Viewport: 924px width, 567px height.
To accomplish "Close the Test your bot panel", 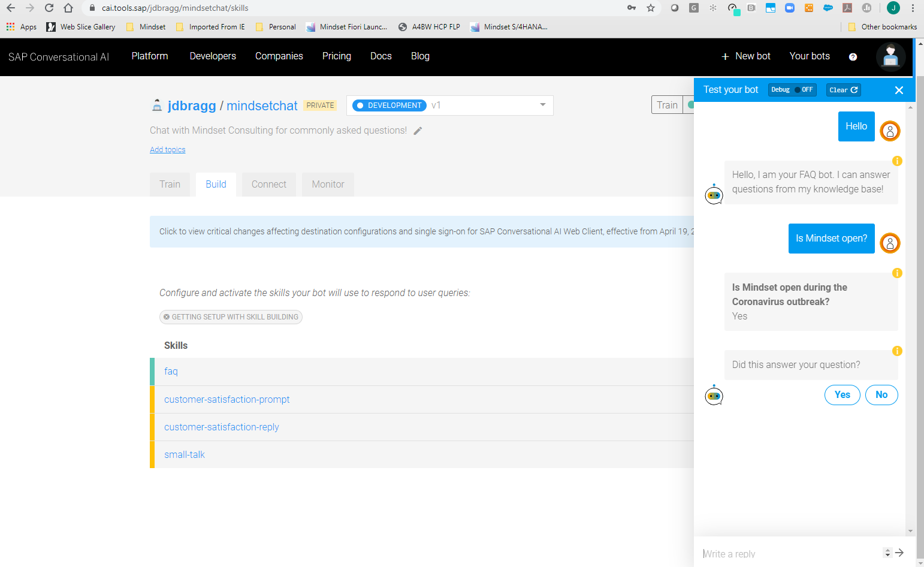I will (x=899, y=90).
